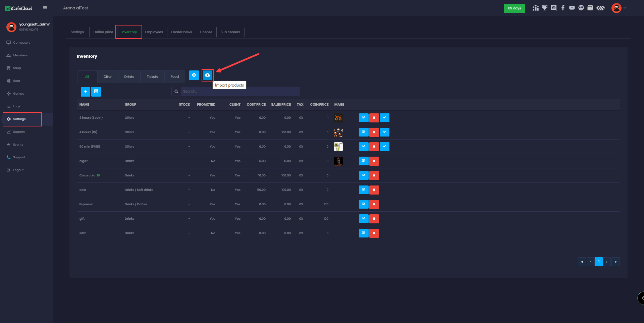Delete the Espresso product
The image size is (644, 323).
[374, 204]
